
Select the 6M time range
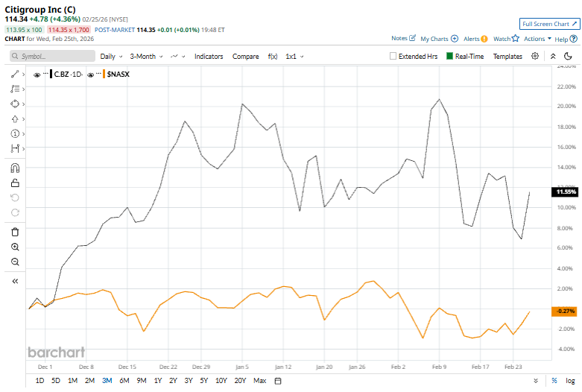coord(124,381)
